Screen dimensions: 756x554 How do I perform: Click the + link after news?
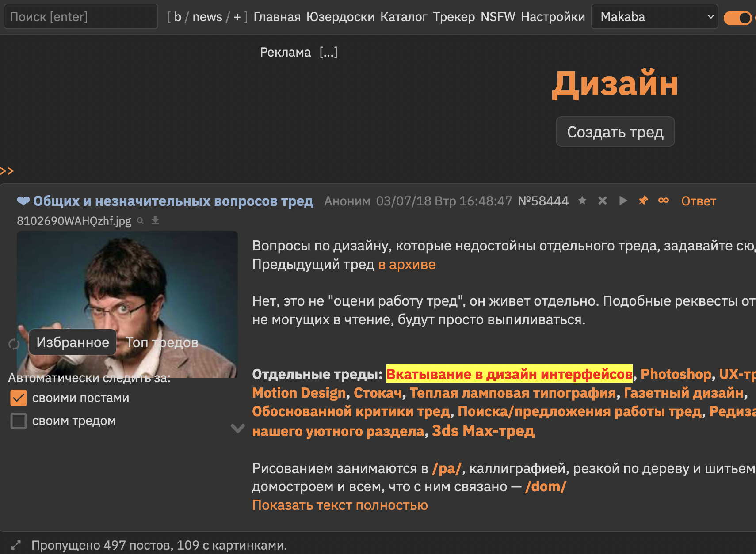tap(237, 17)
